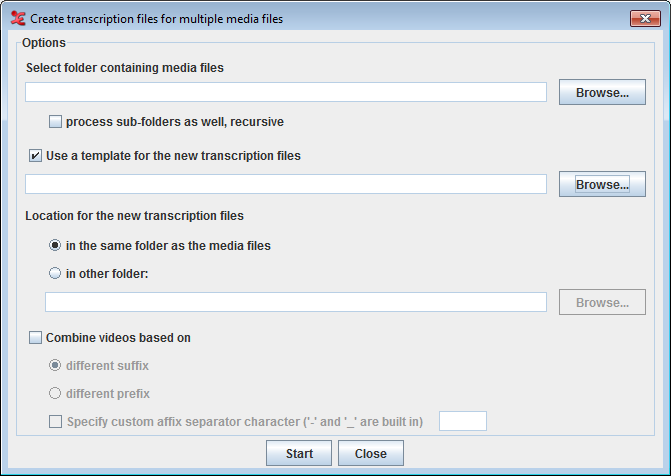Close the dialog with the red X button
Viewport: 671px width, 476px height.
coord(645,18)
